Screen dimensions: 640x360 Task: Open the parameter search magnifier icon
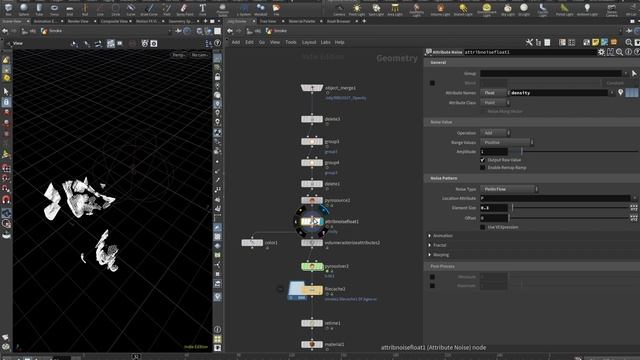pyautogui.click(x=619, y=52)
